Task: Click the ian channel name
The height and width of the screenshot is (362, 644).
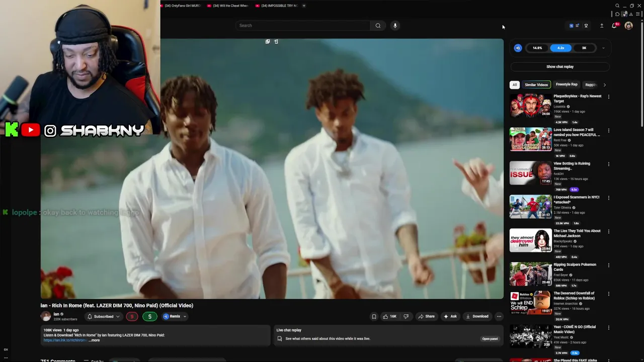Action: point(56,314)
